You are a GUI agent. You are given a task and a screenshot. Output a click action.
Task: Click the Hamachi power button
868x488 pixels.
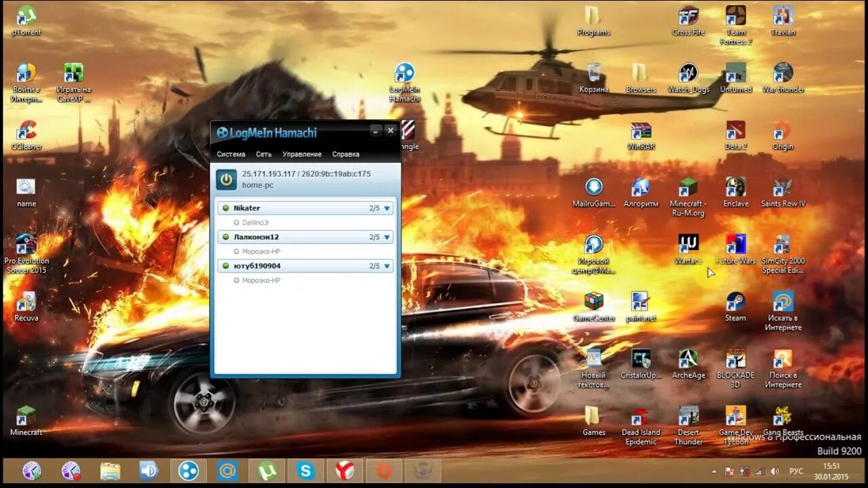(x=226, y=180)
